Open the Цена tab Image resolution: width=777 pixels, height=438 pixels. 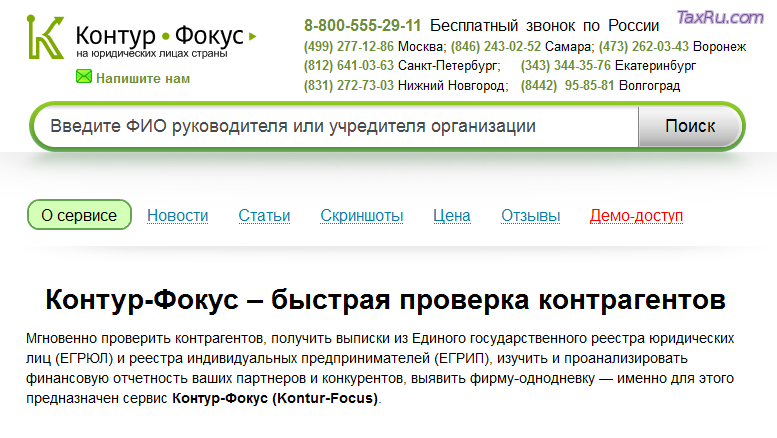(x=452, y=216)
